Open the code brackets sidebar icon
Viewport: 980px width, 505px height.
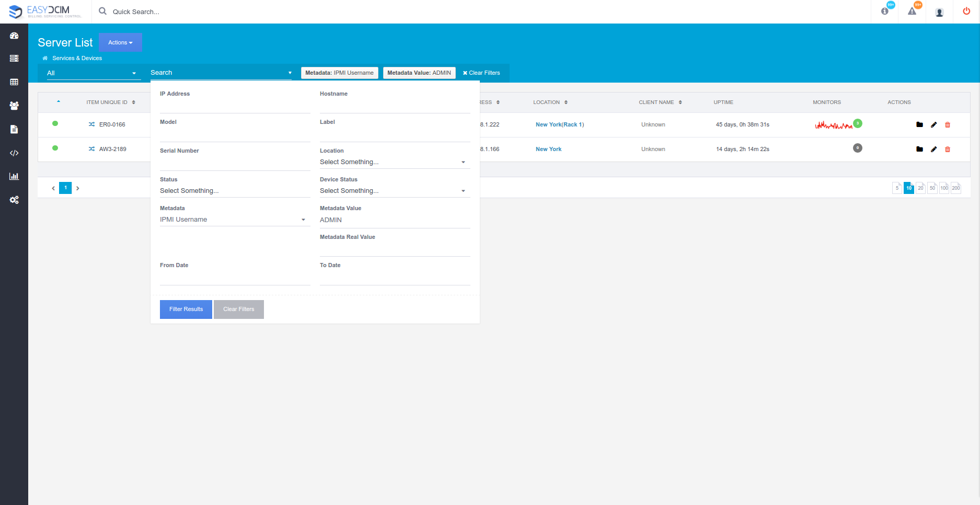14,153
